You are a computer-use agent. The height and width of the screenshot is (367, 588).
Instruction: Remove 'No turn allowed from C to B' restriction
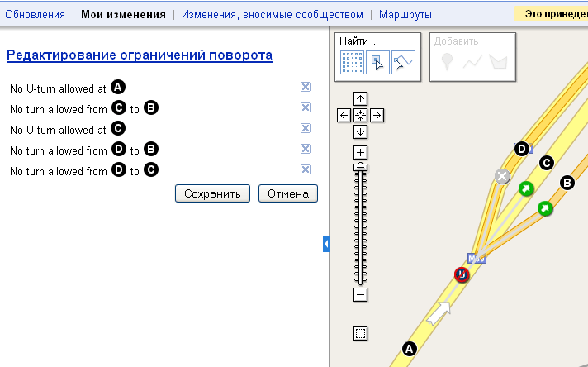point(306,107)
